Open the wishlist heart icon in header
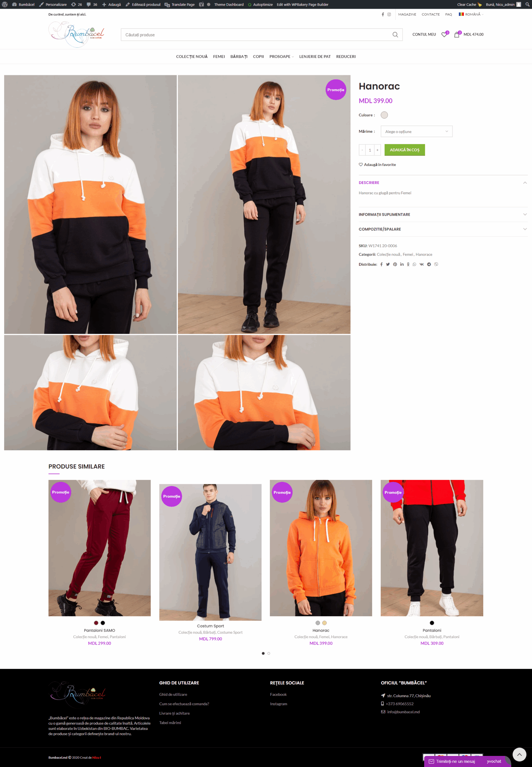Viewport: 532px width, 767px height. (x=444, y=35)
